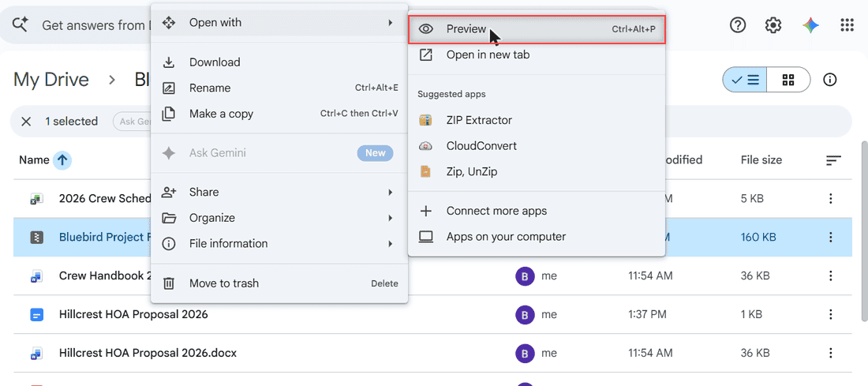Click the spreadsheet icon for 2026 Crew Schedule

[x=36, y=198]
